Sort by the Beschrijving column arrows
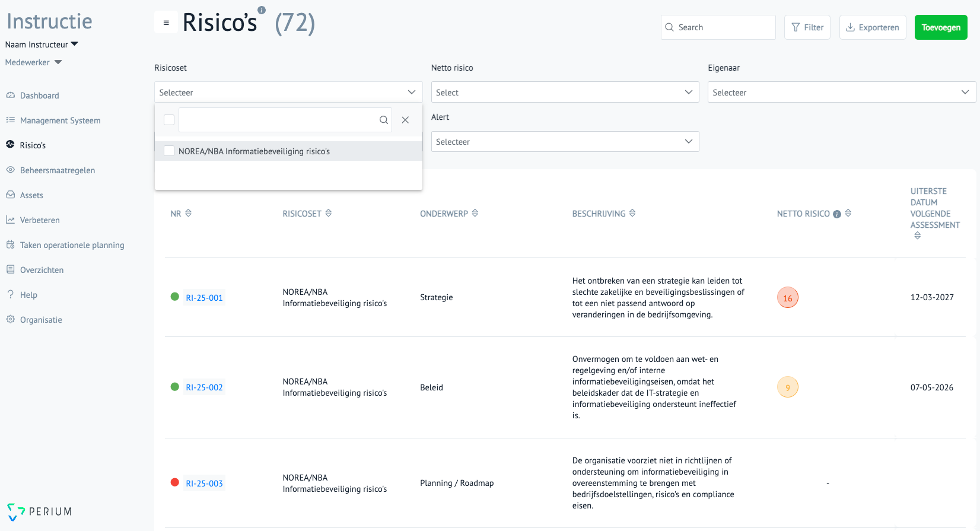The height and width of the screenshot is (531, 980). (x=632, y=213)
